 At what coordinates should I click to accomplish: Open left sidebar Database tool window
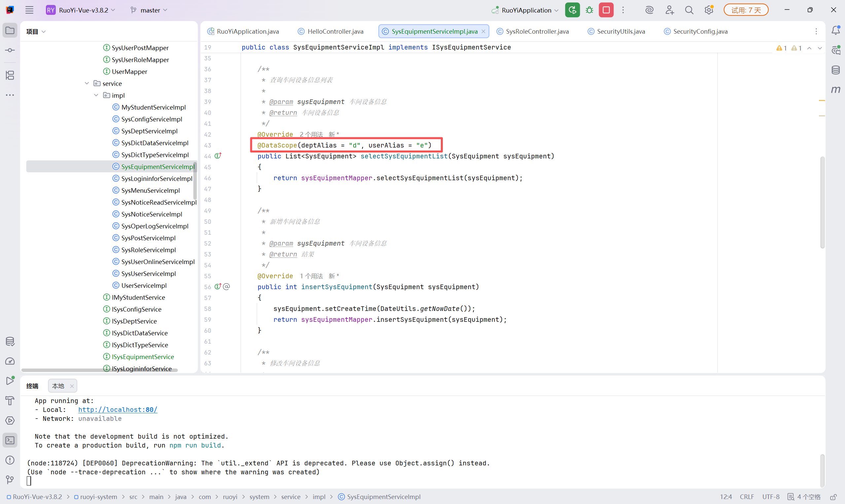tap(10, 341)
